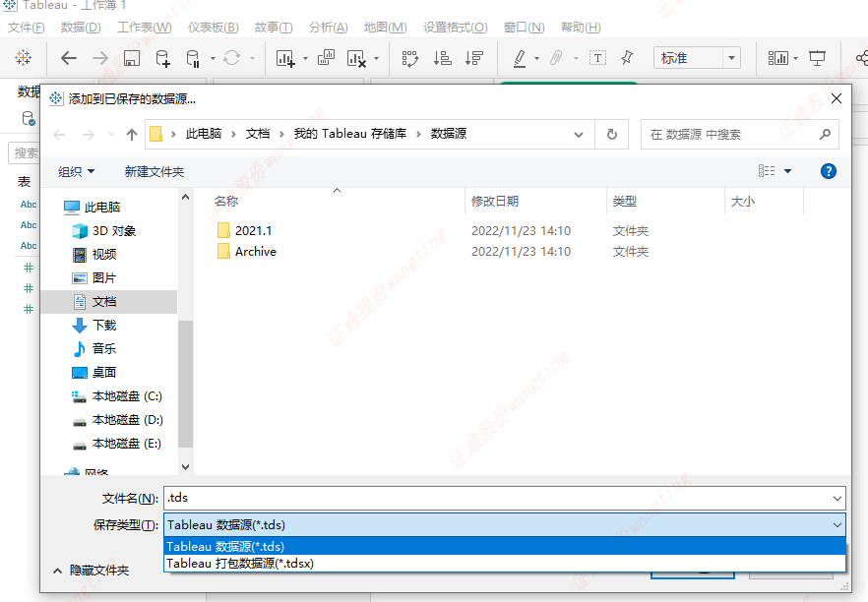Click the undo back arrow in toolbar
Image resolution: width=868 pixels, height=602 pixels.
(69, 57)
